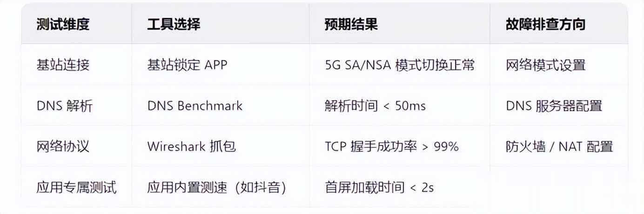
Task: Click the 解析时间 < 50ms cell
Action: (375, 106)
